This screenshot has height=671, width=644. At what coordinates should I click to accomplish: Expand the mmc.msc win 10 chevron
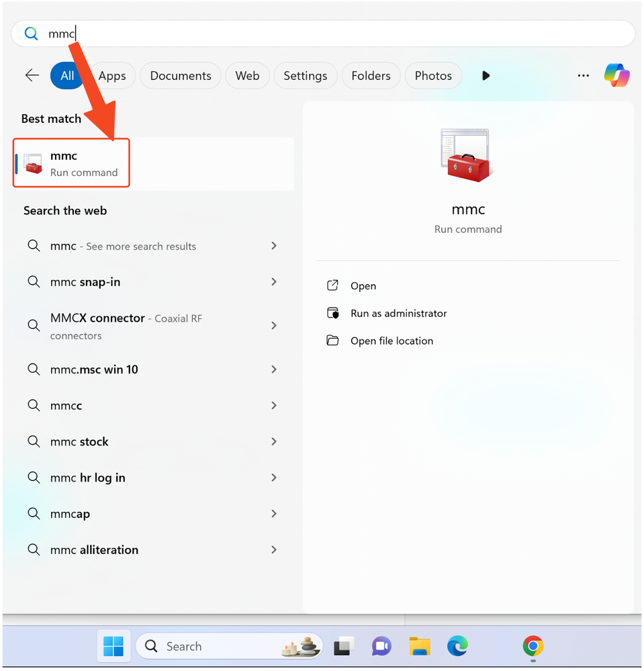click(x=274, y=369)
